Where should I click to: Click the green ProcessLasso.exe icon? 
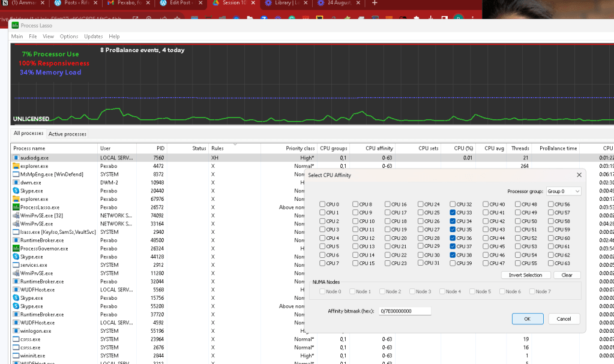[16, 207]
